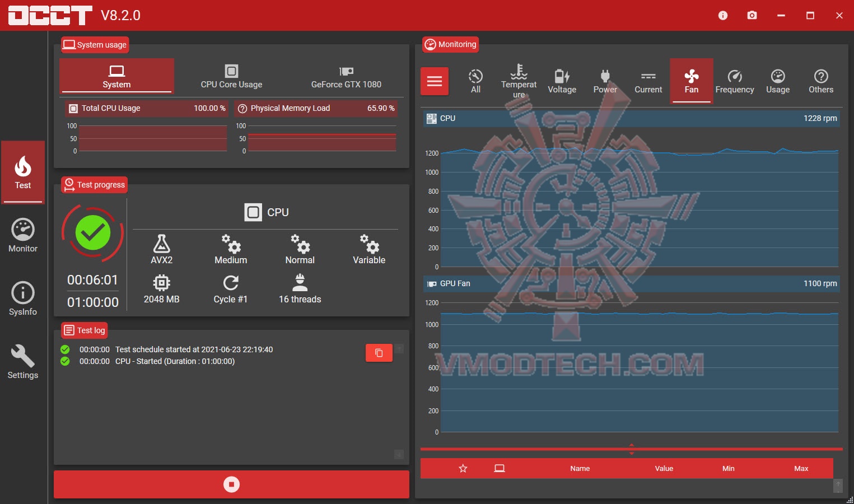
Task: Open the SysInfo section in sidebar
Action: (23, 299)
